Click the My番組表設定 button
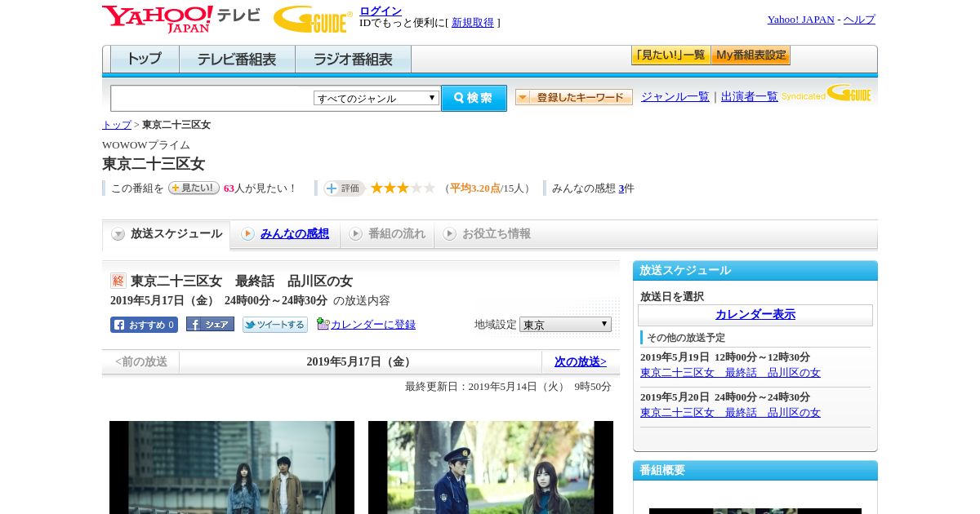Screen dimensions: 980x514 click(x=751, y=55)
